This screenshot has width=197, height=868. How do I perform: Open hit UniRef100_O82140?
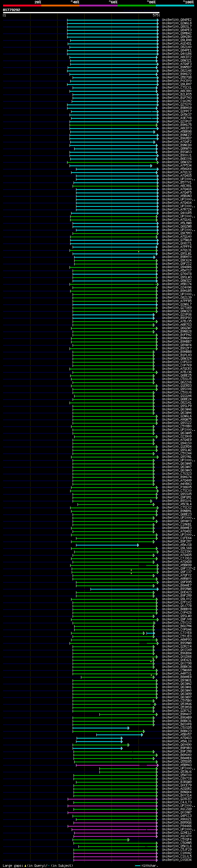pos(176,47)
